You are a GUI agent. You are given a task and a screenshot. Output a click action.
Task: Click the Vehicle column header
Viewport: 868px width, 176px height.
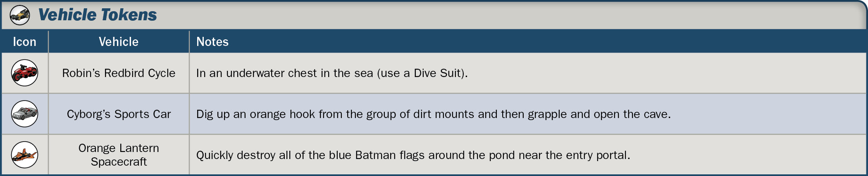(119, 42)
